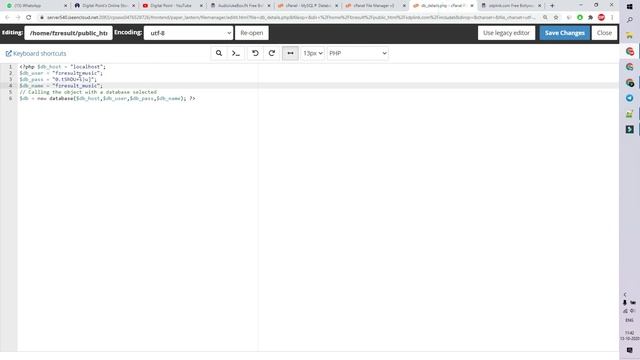Click Use legacy editor
This screenshot has width=640, height=360.
(x=506, y=33)
